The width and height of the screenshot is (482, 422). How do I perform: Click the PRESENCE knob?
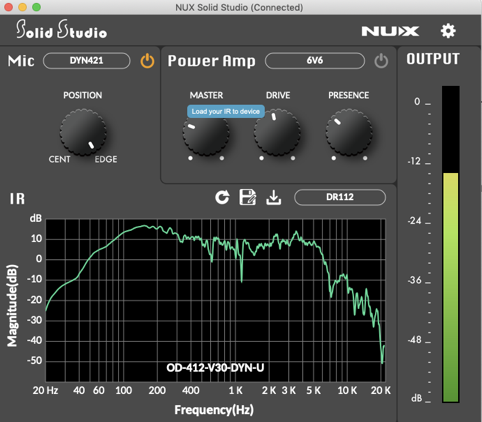click(349, 132)
